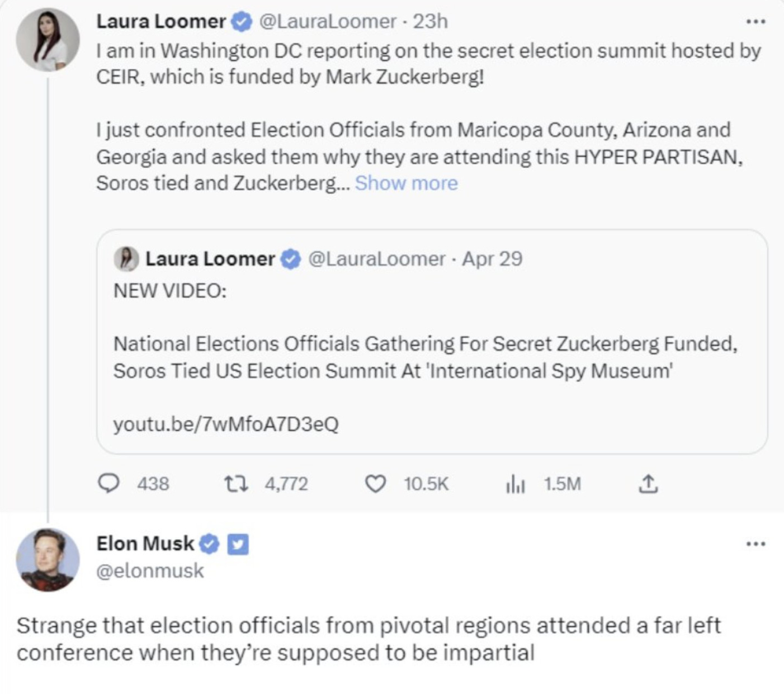This screenshot has height=694, width=784.
Task: Open more options on Elon Musk's tweet
Action: click(755, 544)
